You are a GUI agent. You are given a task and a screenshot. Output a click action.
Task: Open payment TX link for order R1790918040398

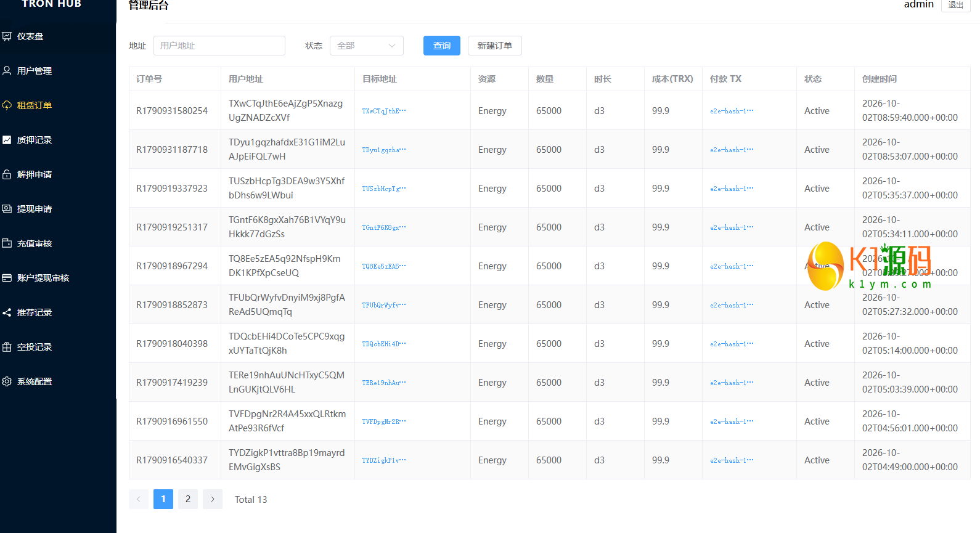[x=732, y=344]
